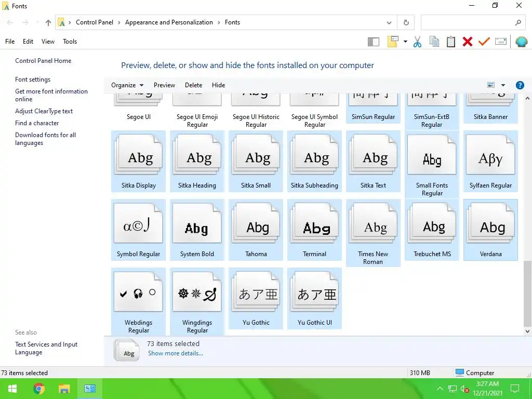Open Adjust ClearType text link
The image size is (532, 399).
click(44, 111)
